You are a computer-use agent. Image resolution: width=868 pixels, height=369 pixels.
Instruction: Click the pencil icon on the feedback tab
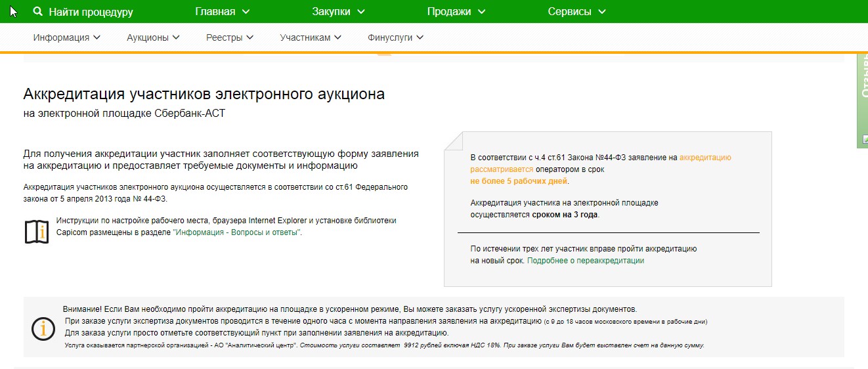point(863,139)
